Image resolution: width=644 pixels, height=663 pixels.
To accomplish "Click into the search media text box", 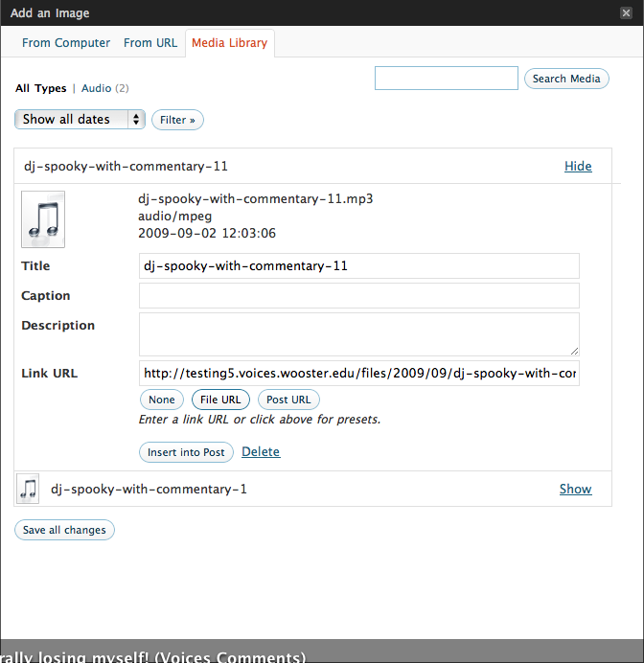I will 446,79.
